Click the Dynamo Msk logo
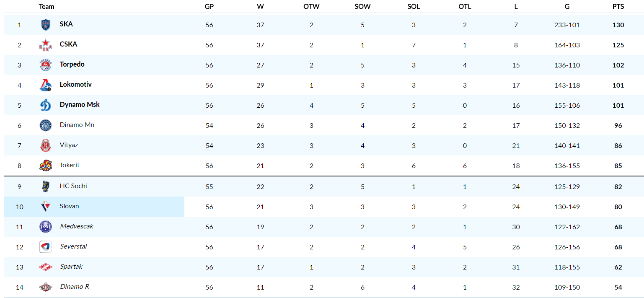Screen dimensions: 644x298 [x=45, y=105]
